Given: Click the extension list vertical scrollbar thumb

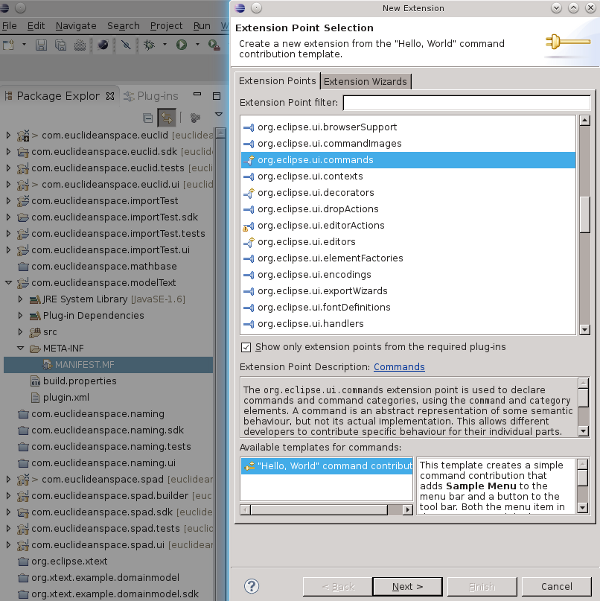Looking at the screenshot, I should click(584, 214).
